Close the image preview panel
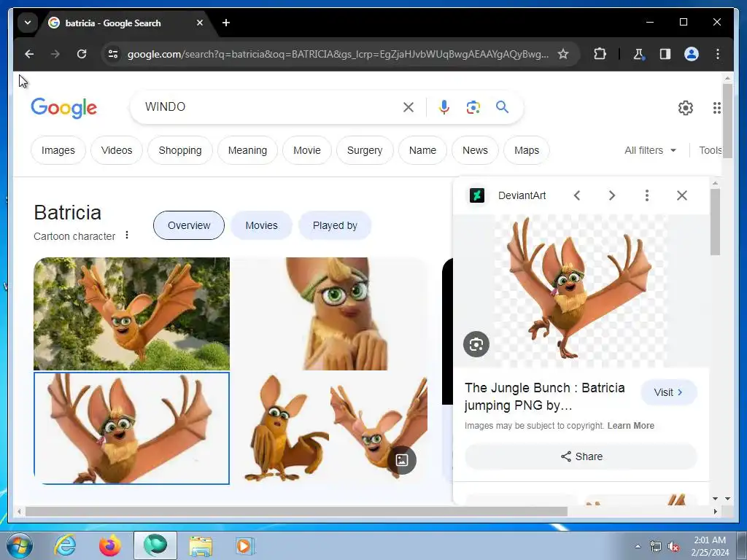This screenshot has width=747, height=560. click(x=682, y=195)
